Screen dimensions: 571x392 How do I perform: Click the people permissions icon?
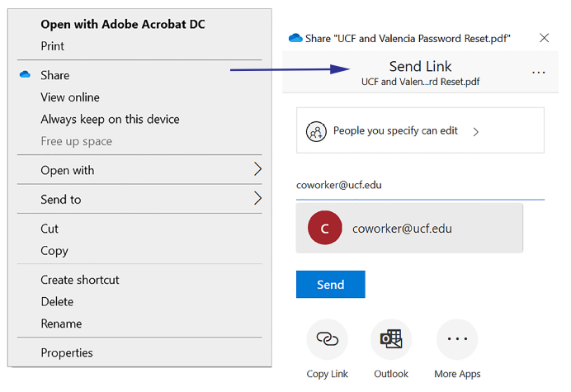tap(316, 131)
